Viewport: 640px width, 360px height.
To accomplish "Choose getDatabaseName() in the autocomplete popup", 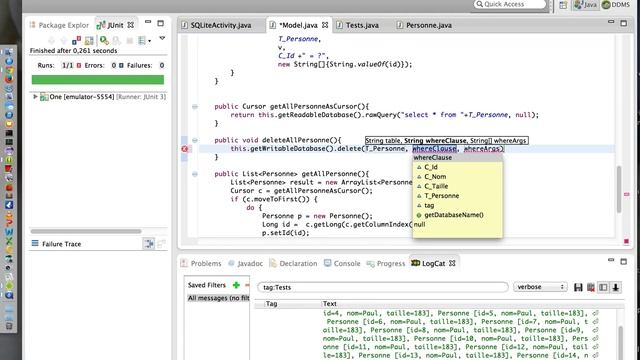I will (x=458, y=215).
